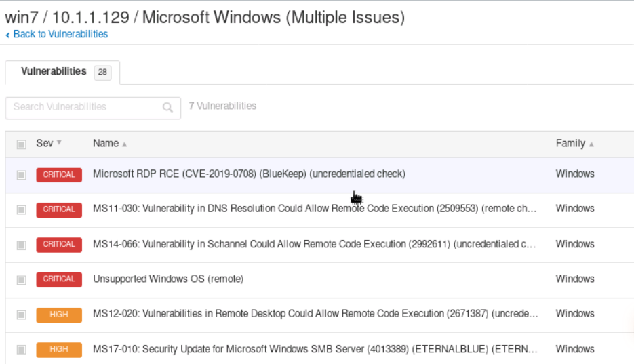The width and height of the screenshot is (634, 364).
Task: Click the CRITICAL badge for Unsupported Windows OS
Action: click(x=59, y=279)
